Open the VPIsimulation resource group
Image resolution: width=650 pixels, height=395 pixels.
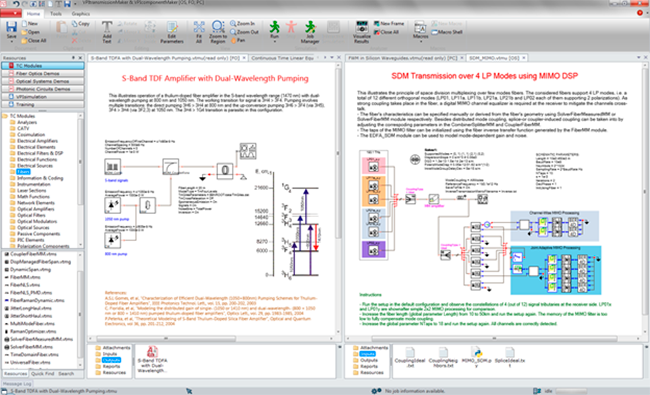pyautogui.click(x=43, y=97)
